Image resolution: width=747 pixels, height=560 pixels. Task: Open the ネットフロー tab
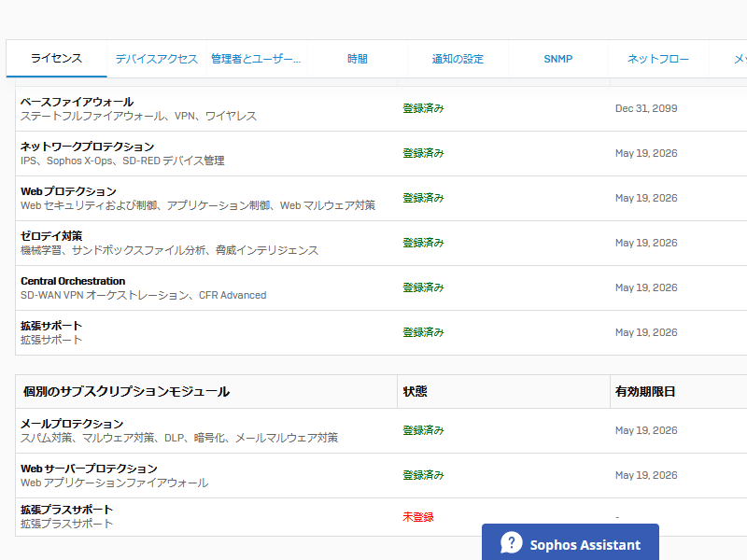click(658, 59)
